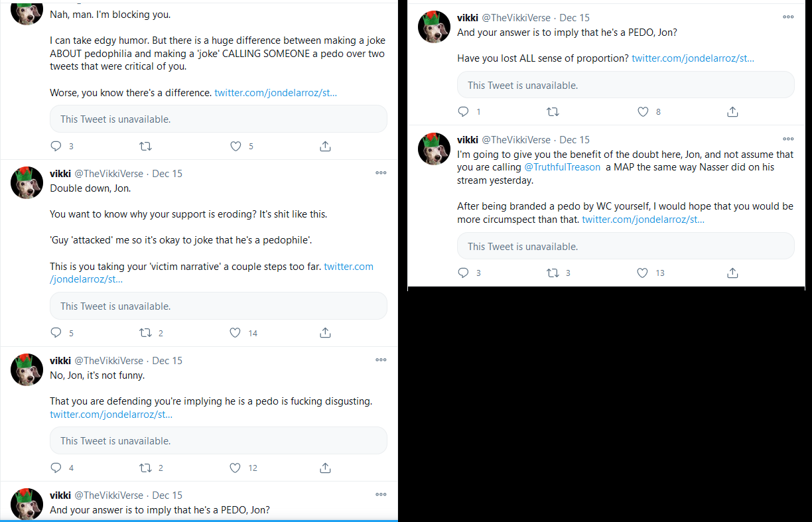The height and width of the screenshot is (522, 812).
Task: Open more options on 'benefit of the doubt' tweet
Action: [788, 139]
